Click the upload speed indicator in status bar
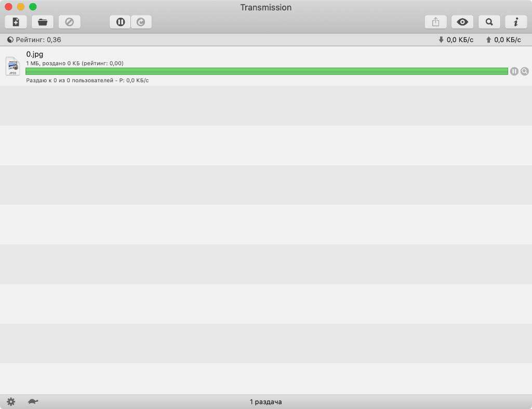The height and width of the screenshot is (409, 532). [x=503, y=40]
